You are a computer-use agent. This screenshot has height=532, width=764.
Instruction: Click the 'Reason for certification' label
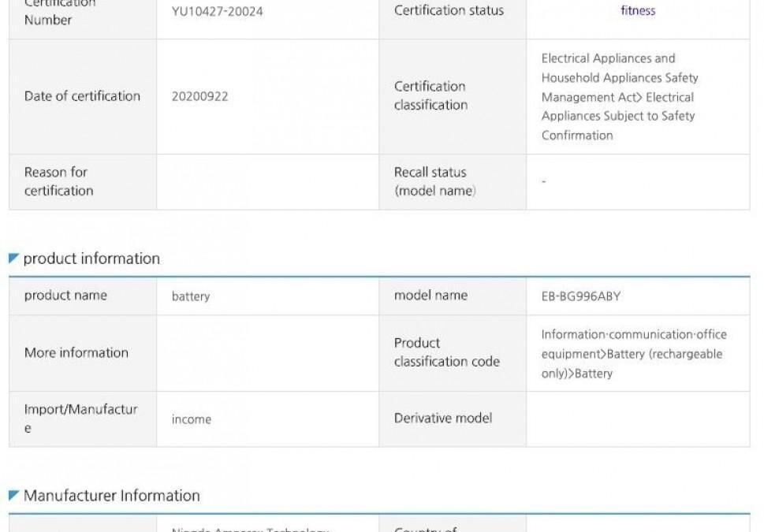coord(58,181)
